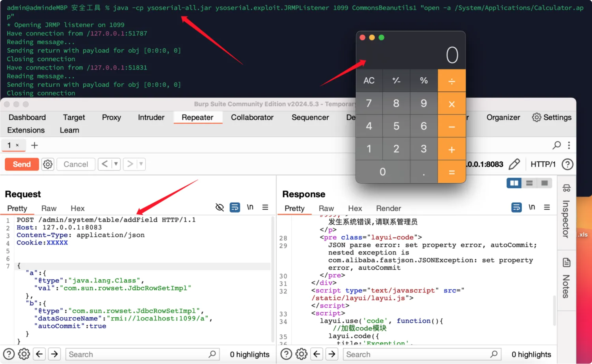Screen dimensions: 592x364
Task: Close Repeater tab 1
Action: click(17, 145)
